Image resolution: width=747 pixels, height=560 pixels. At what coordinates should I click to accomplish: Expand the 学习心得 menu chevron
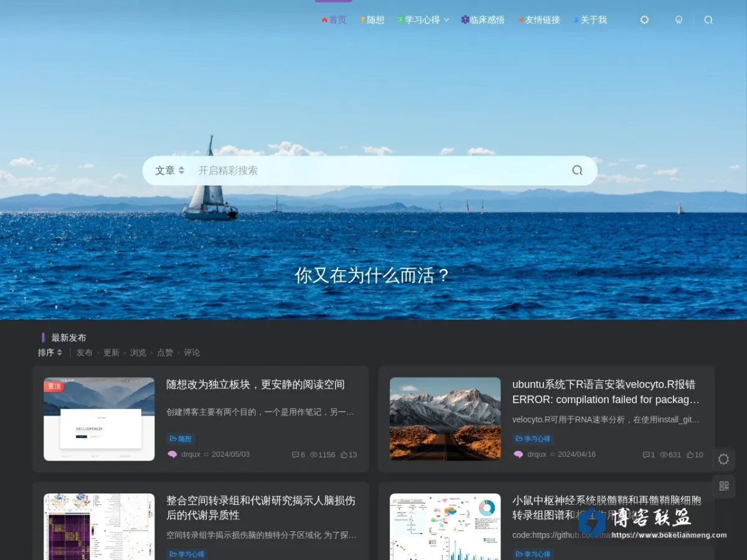click(x=446, y=20)
